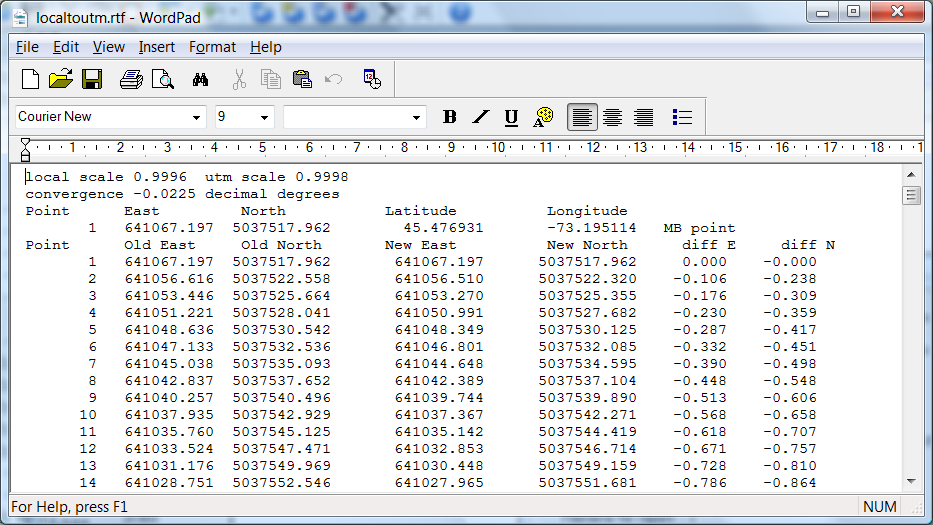Open the text color palette
The width and height of the screenshot is (933, 525).
coord(543,117)
